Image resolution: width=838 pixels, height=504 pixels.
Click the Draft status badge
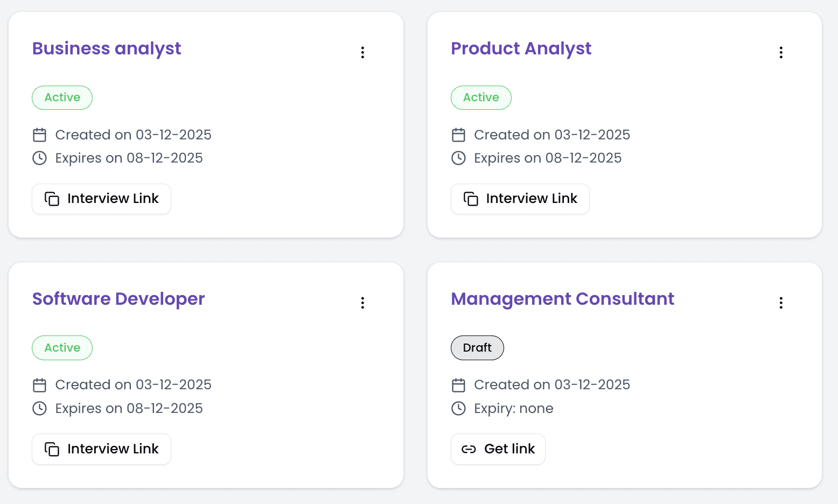pyautogui.click(x=477, y=348)
